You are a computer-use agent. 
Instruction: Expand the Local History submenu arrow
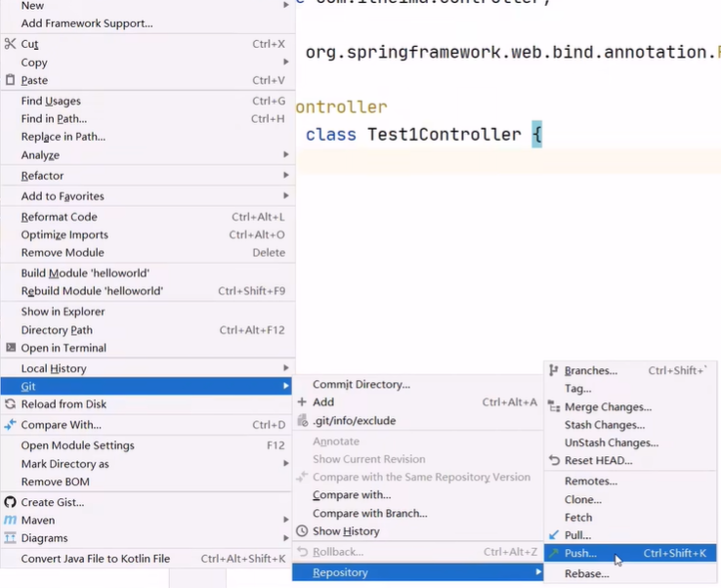[286, 368]
